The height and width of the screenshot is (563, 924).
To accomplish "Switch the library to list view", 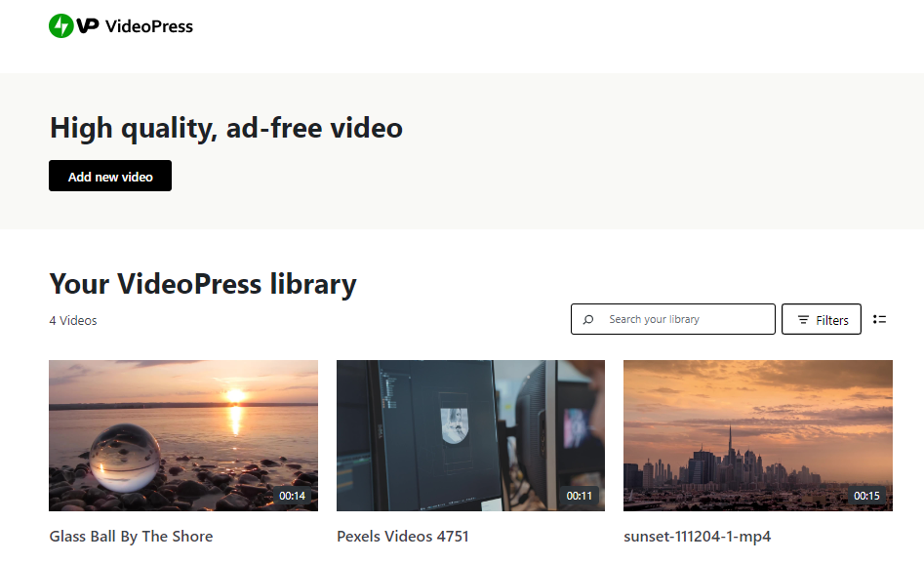I will coord(880,319).
